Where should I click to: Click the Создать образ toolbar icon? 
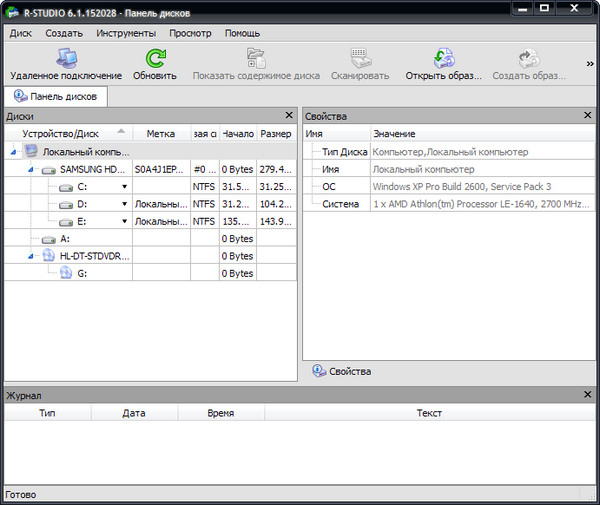529,59
